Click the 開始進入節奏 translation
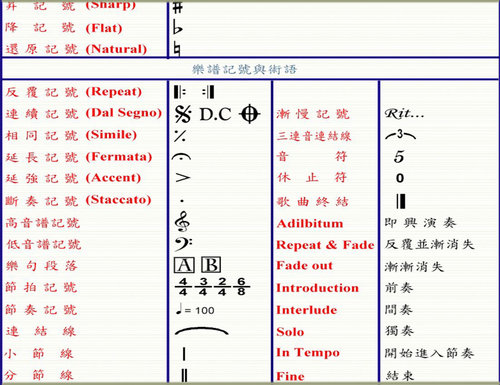The image size is (500, 385). click(429, 353)
